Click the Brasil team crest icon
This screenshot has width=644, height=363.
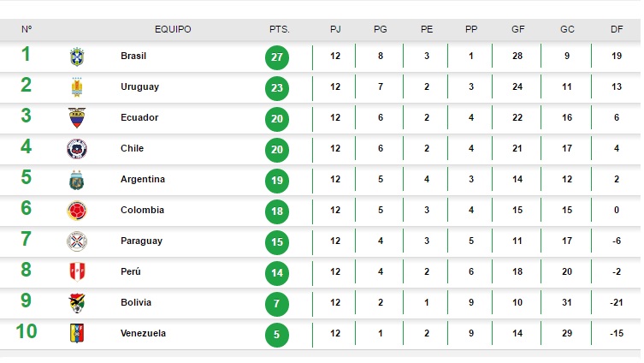[x=77, y=57]
